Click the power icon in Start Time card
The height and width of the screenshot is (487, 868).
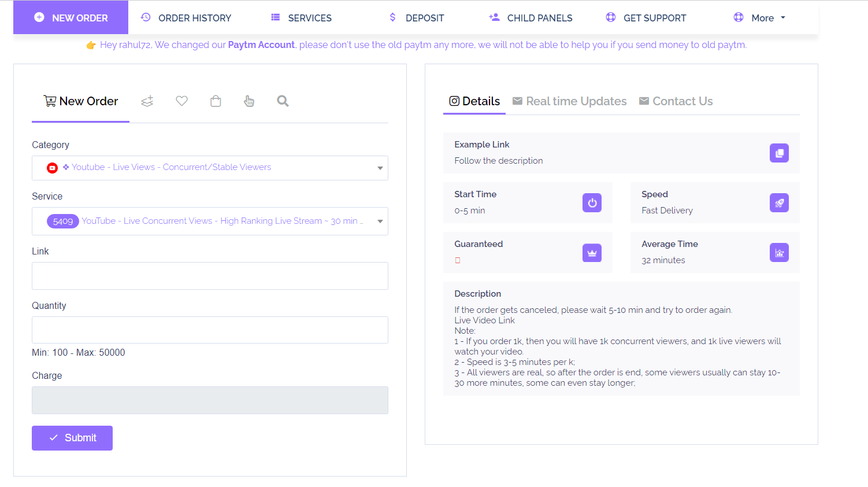(x=592, y=203)
